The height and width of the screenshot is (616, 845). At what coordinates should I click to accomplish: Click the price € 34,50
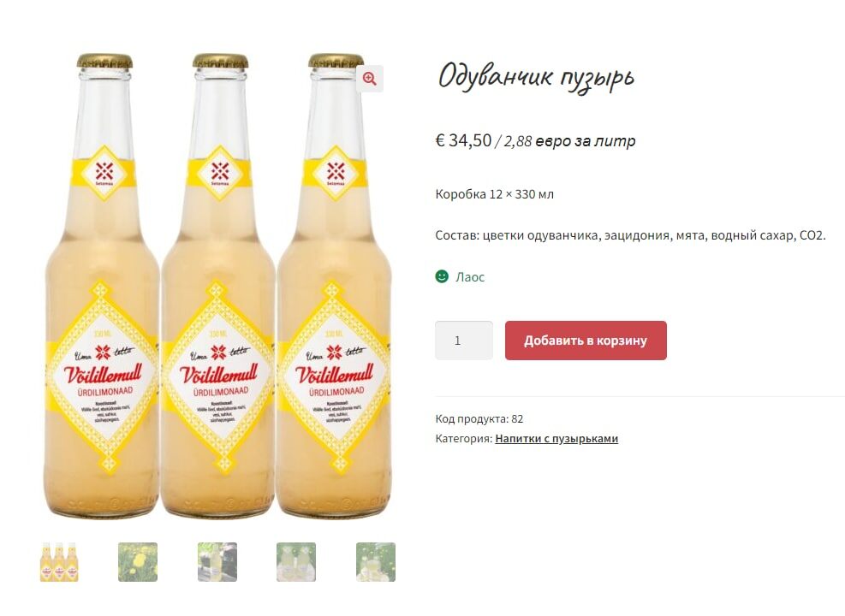(463, 140)
